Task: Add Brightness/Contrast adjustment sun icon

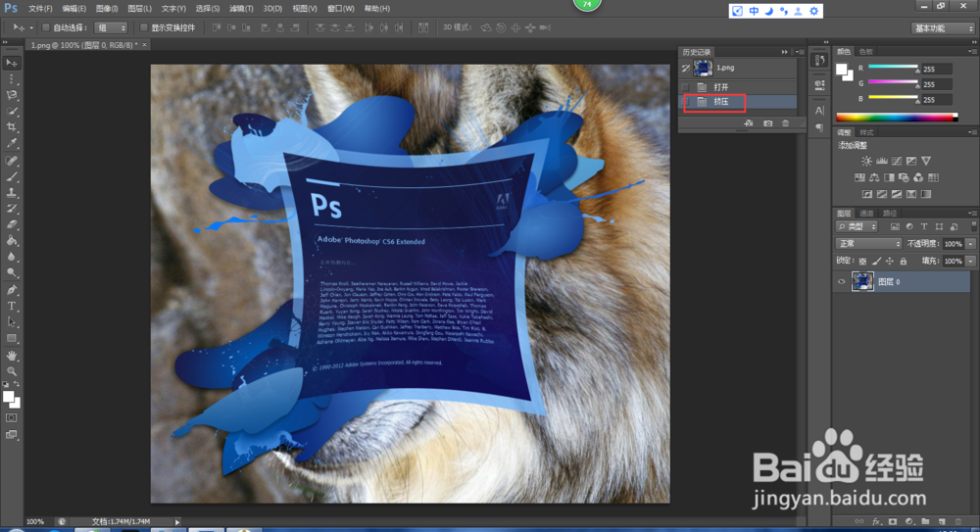Action: pyautogui.click(x=867, y=162)
